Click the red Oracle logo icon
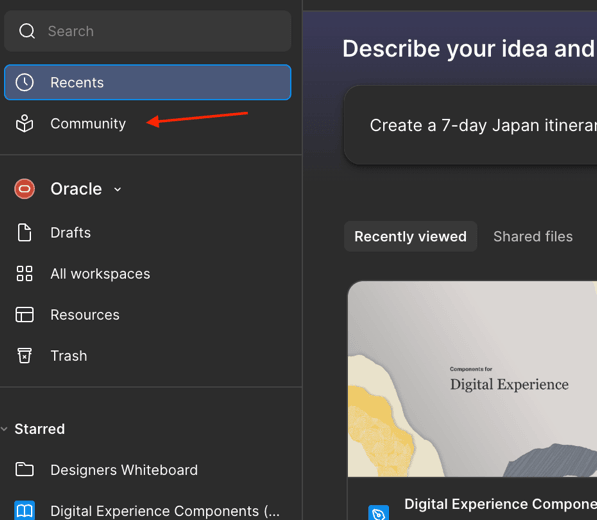 point(25,189)
